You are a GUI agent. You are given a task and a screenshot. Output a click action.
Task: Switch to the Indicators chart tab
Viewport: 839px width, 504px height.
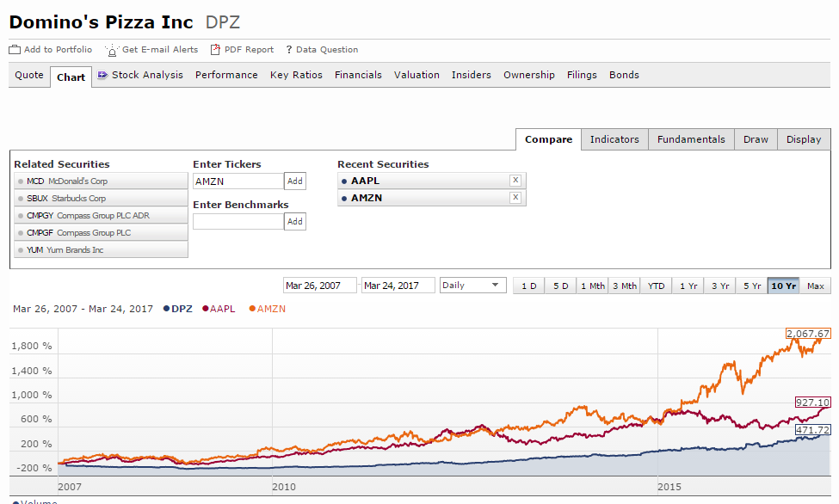(x=614, y=139)
